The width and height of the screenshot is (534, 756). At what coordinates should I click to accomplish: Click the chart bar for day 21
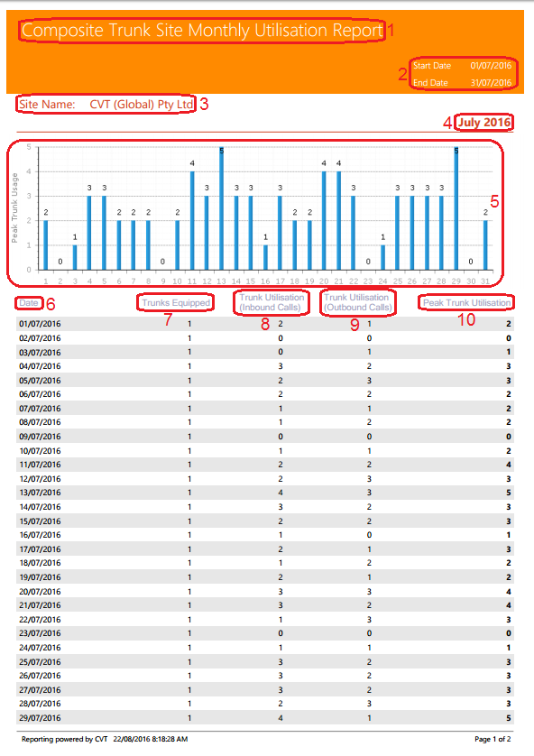(339, 220)
